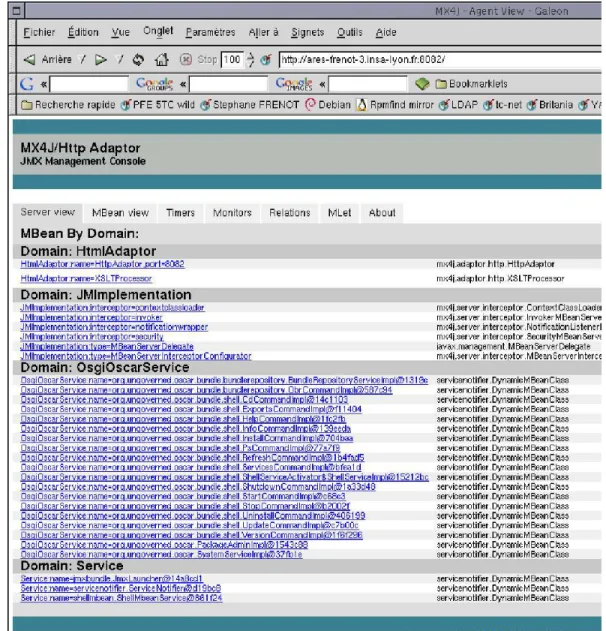Focus the URL address bar

tap(440, 60)
